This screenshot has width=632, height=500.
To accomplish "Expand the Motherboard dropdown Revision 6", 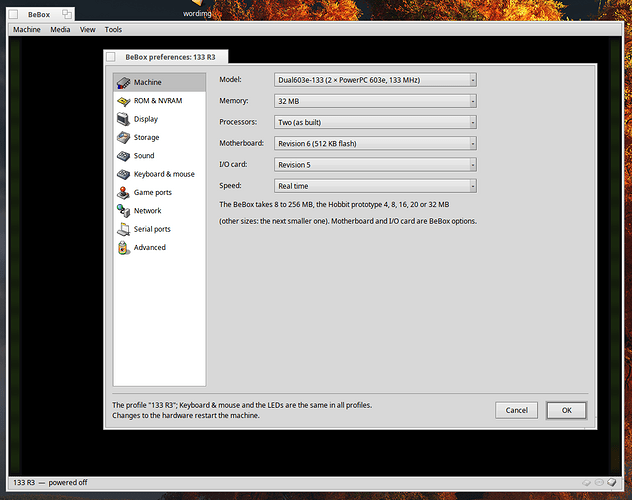I will (375, 143).
